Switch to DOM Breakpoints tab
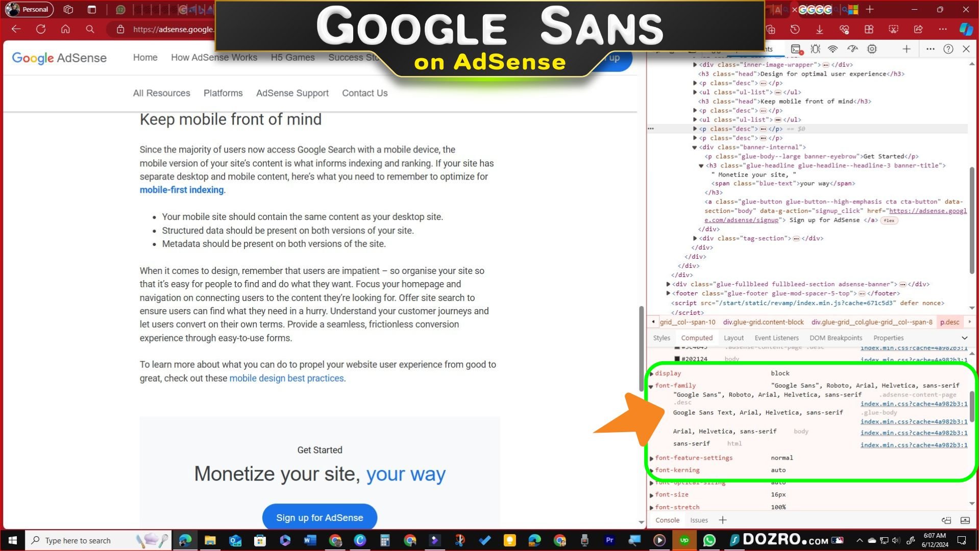Image resolution: width=980 pixels, height=551 pixels. tap(836, 338)
